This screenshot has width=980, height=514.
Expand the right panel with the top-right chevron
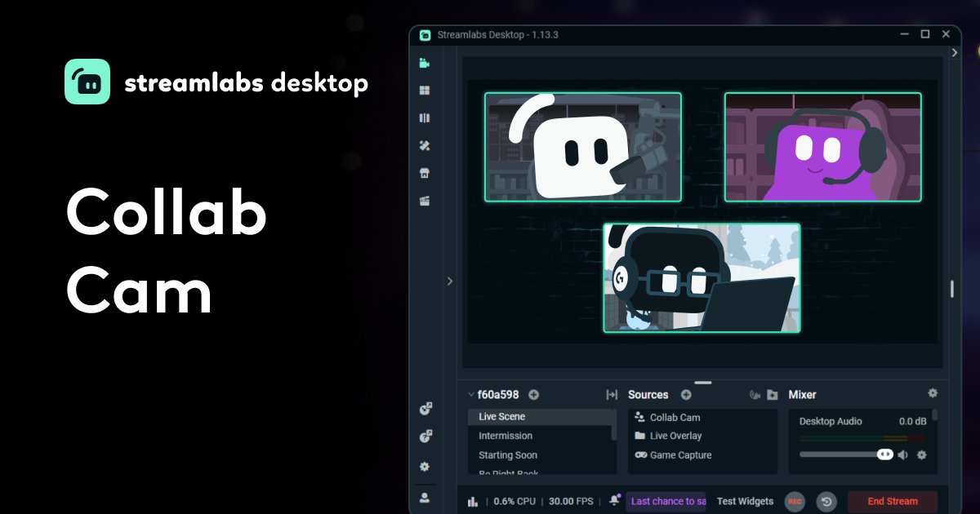click(955, 52)
